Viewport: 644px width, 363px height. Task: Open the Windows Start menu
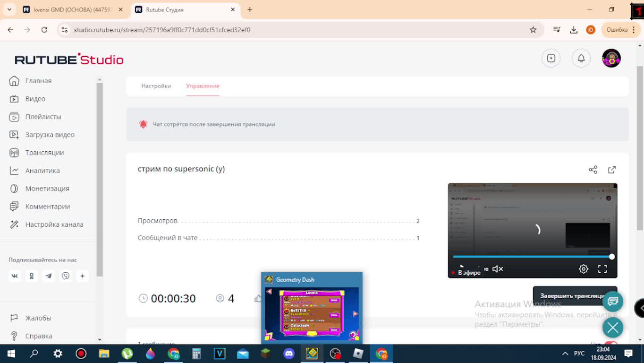point(11,354)
